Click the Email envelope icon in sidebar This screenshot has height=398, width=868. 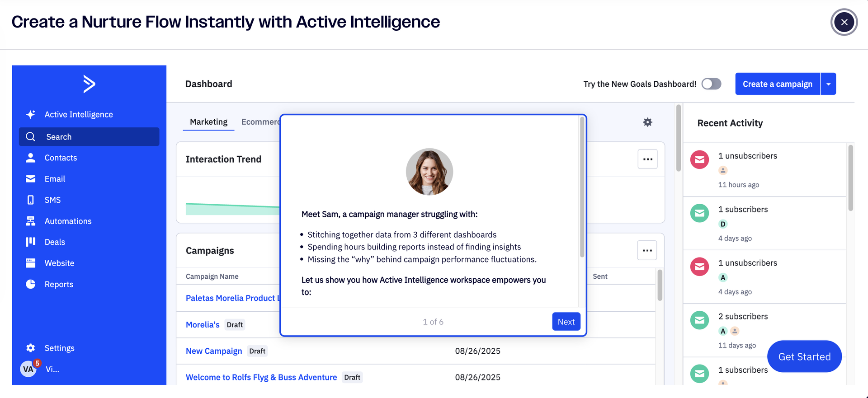coord(30,179)
